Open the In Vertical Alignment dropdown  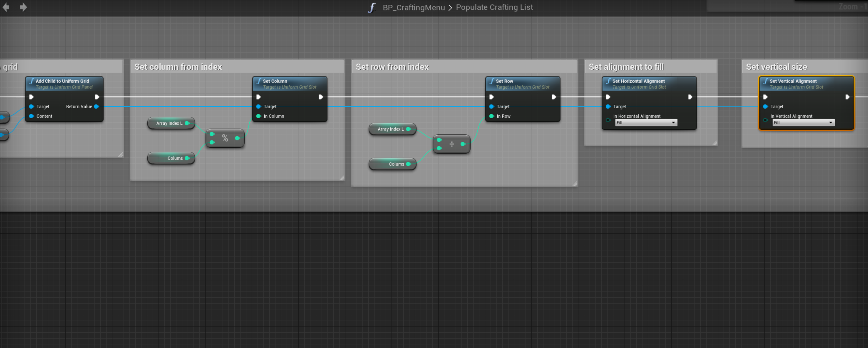[x=803, y=123]
